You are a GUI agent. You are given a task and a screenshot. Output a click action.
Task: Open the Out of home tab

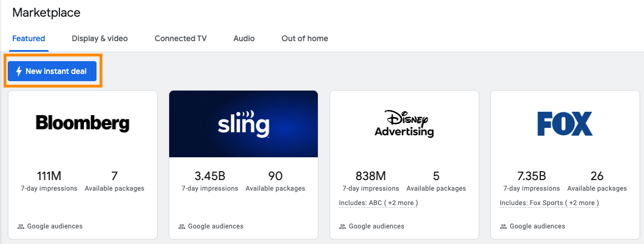click(x=305, y=38)
